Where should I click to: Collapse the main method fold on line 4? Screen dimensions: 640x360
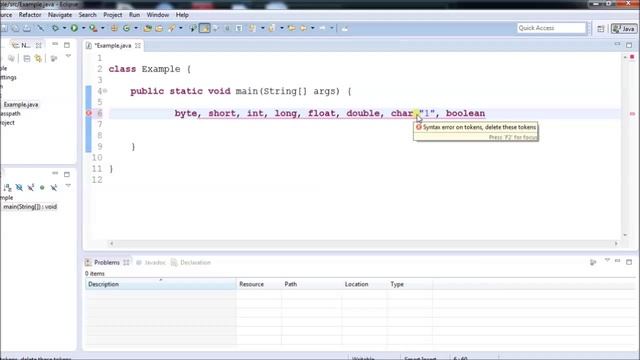coord(105,91)
